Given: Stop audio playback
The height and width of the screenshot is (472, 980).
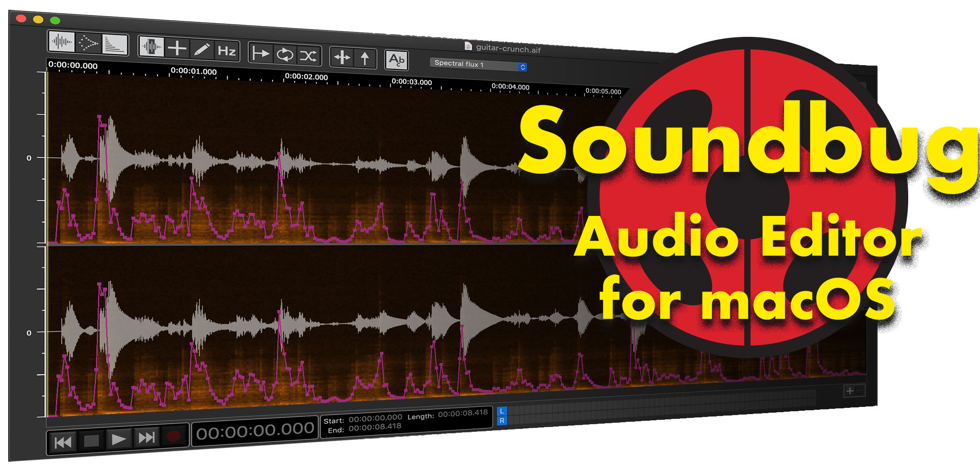Looking at the screenshot, I should tap(91, 440).
